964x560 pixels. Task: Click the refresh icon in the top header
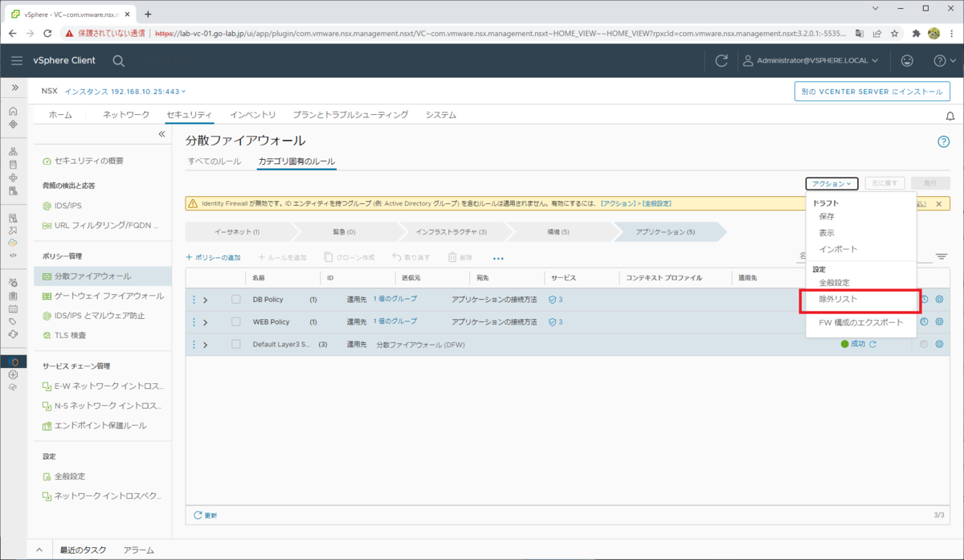[721, 60]
